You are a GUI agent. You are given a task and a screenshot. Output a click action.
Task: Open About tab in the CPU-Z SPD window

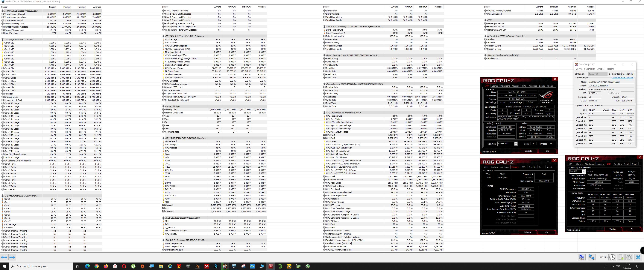634,164
